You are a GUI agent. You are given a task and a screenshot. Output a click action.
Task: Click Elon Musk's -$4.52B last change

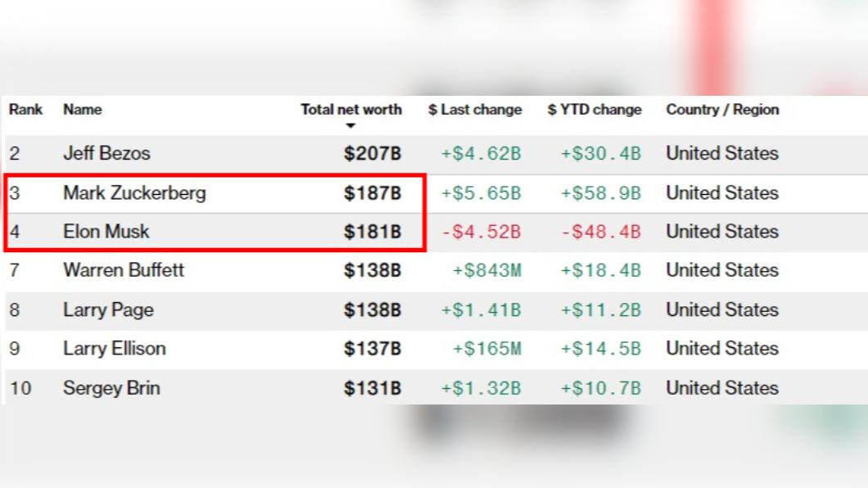point(481,231)
